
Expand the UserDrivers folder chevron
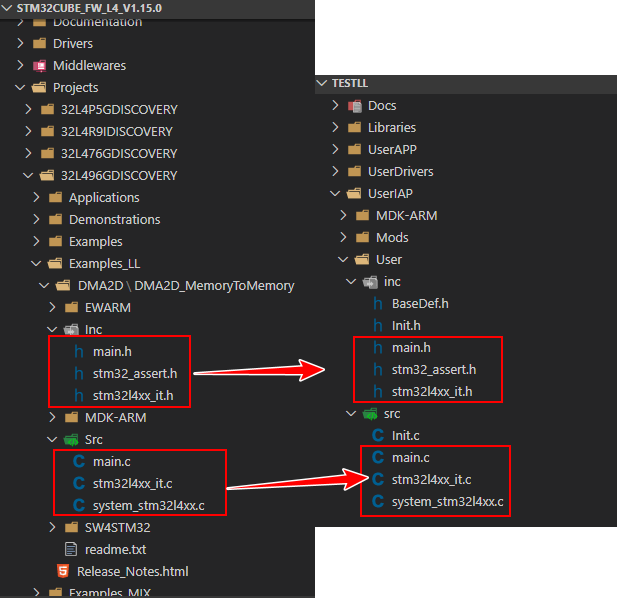click(x=335, y=172)
